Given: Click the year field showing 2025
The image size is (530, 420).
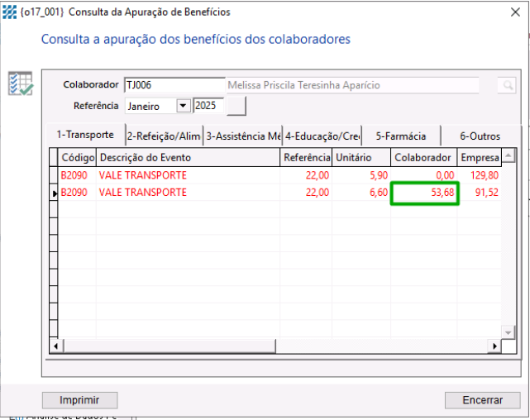Looking at the screenshot, I should point(208,106).
